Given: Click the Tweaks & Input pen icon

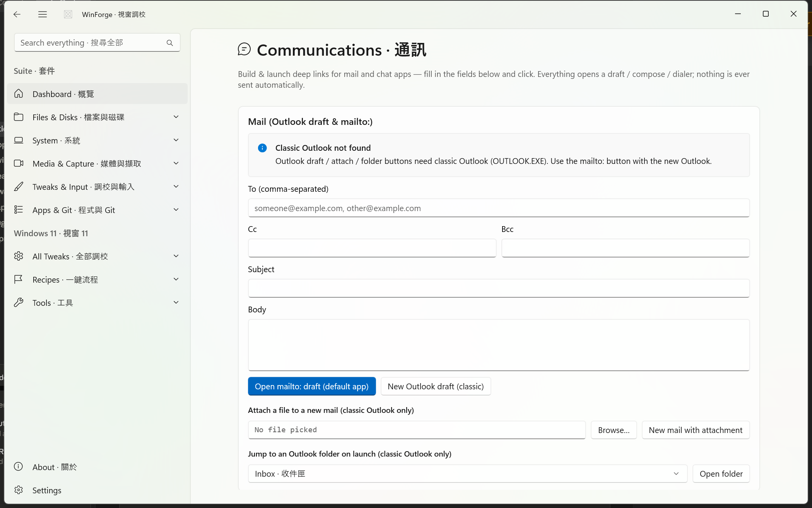Looking at the screenshot, I should pos(19,187).
